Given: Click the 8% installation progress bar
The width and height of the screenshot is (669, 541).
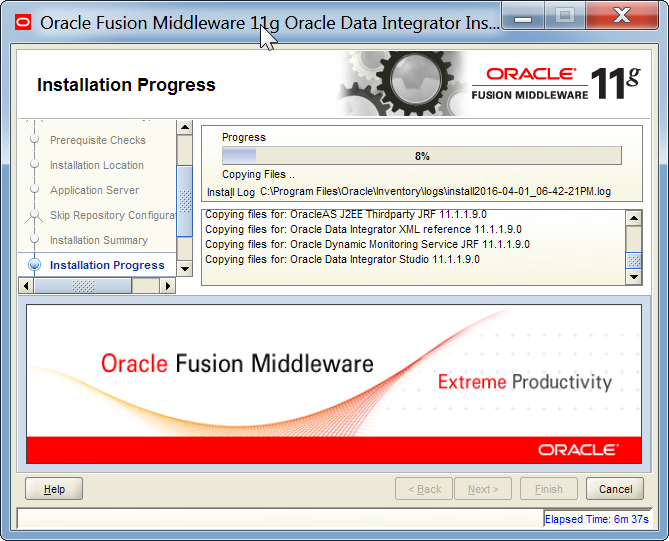Looking at the screenshot, I should [422, 156].
